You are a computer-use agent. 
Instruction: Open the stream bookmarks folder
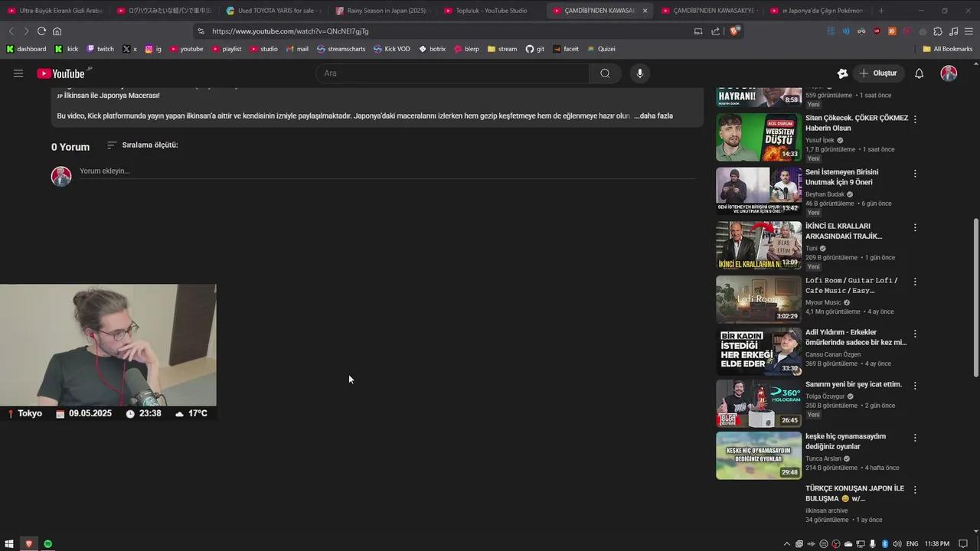(502, 49)
